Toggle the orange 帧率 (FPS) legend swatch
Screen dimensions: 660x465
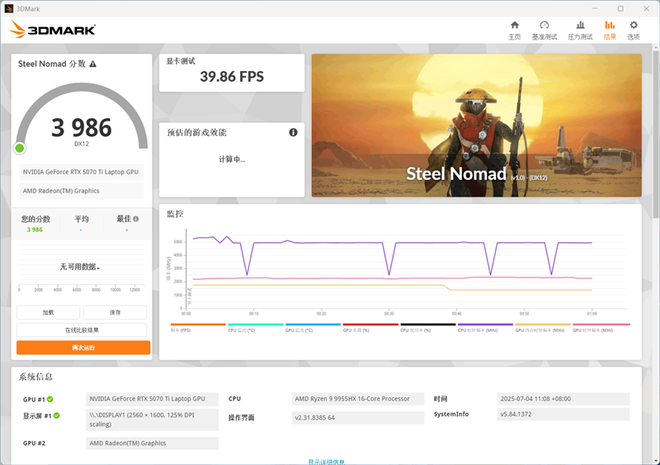coord(197,325)
